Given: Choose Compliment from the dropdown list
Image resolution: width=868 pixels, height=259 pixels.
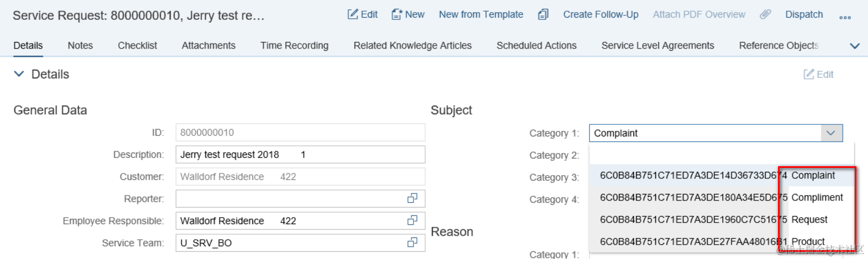Looking at the screenshot, I should click(x=817, y=197).
